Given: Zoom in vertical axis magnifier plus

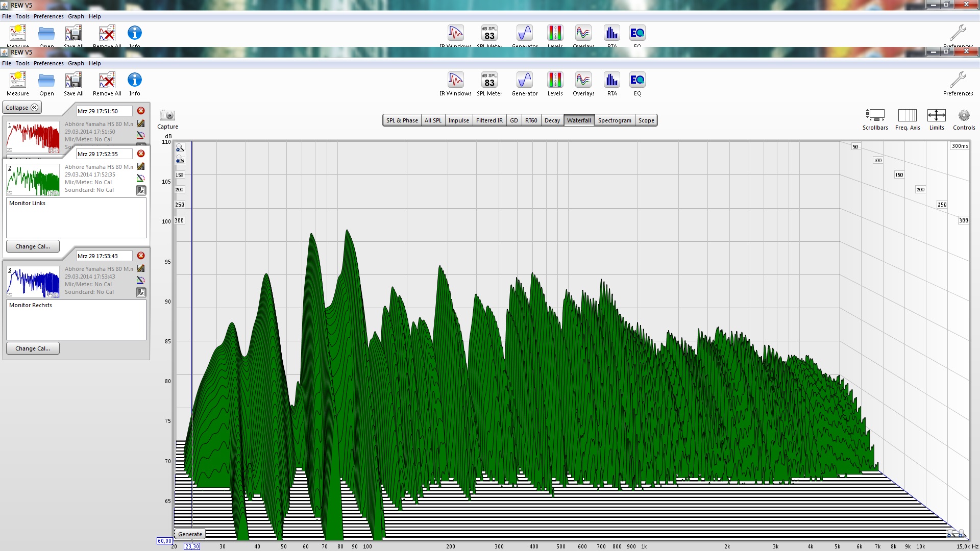Looking at the screenshot, I should coord(180,148).
